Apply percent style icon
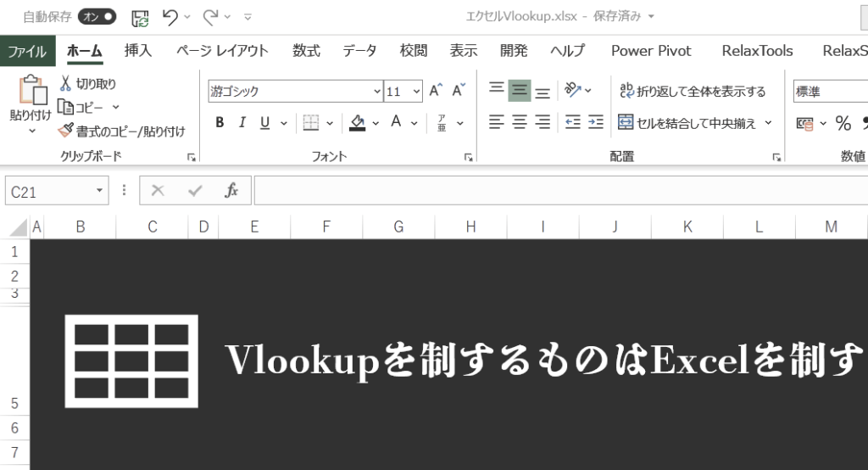Screen dimensions: 868x470 843,123
